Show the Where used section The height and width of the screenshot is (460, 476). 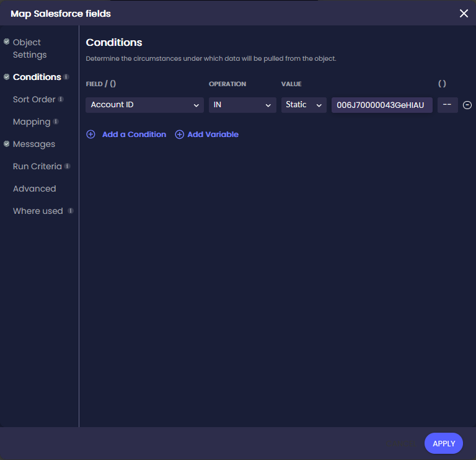click(38, 211)
